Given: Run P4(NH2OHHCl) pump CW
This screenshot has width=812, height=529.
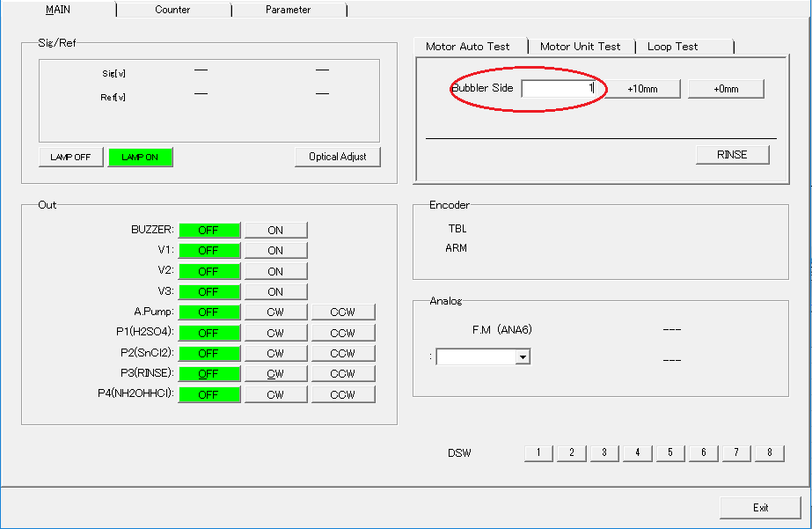Looking at the screenshot, I should coord(275,394).
